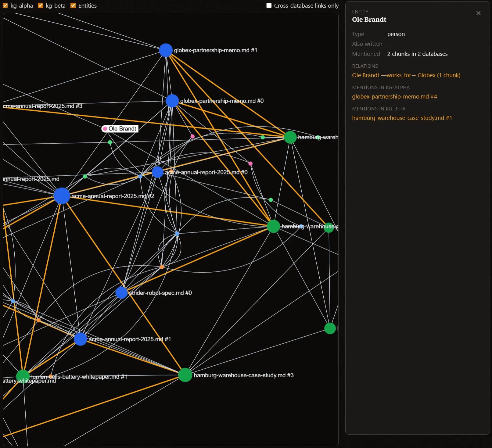Select strider-robot-spec.md #0 blue node
Image resolution: width=492 pixels, height=448 pixels.
pyautogui.click(x=121, y=293)
